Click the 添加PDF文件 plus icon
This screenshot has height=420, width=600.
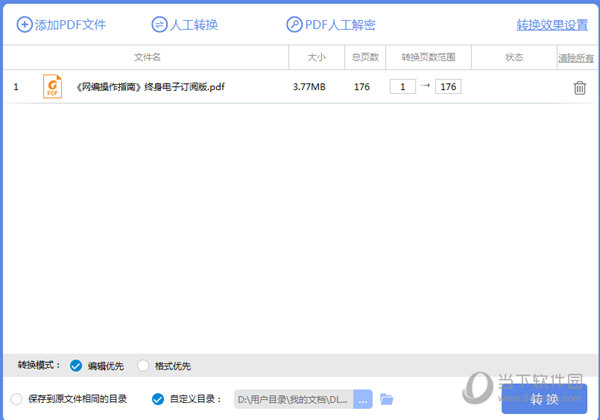coord(24,25)
